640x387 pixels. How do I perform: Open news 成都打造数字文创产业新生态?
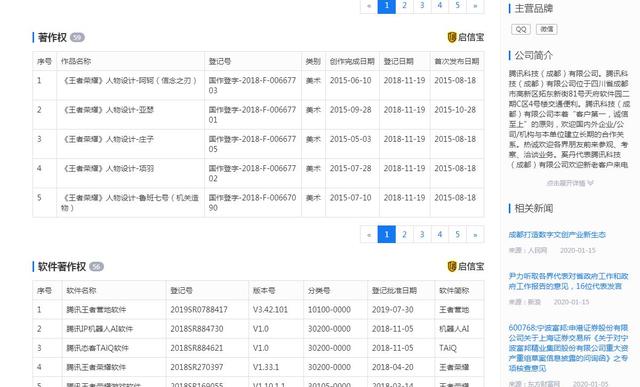(x=557, y=235)
